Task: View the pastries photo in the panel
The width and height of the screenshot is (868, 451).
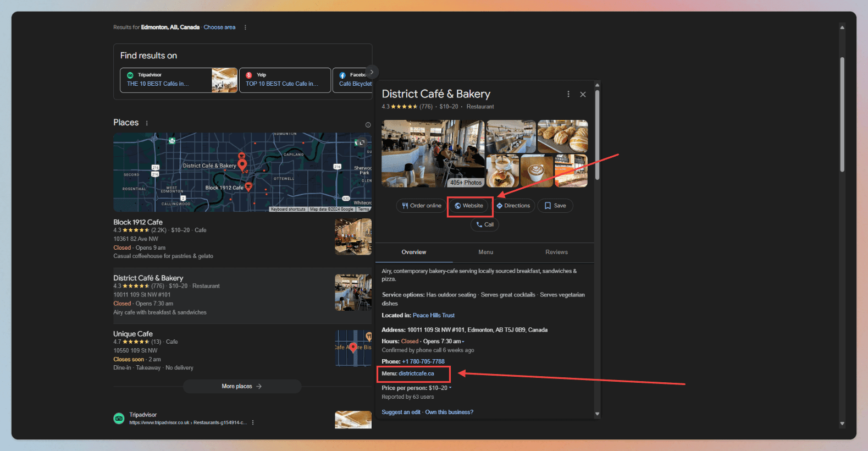Action: pos(563,136)
